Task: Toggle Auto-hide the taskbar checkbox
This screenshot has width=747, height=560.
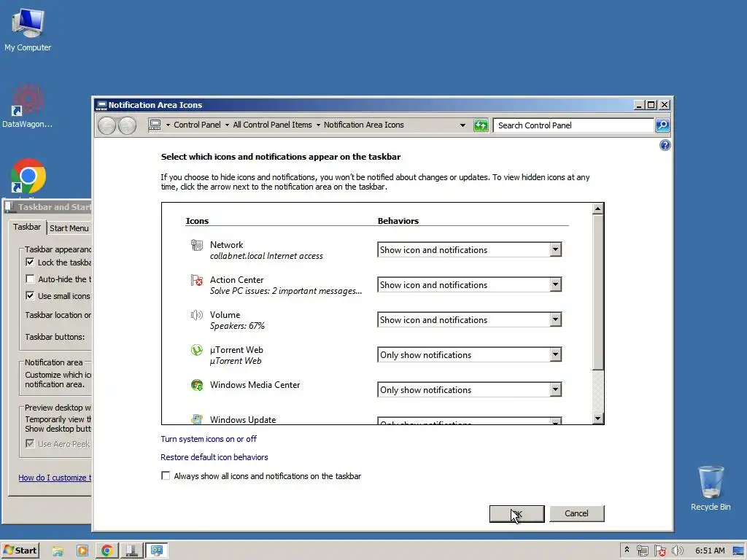Action: pyautogui.click(x=30, y=279)
